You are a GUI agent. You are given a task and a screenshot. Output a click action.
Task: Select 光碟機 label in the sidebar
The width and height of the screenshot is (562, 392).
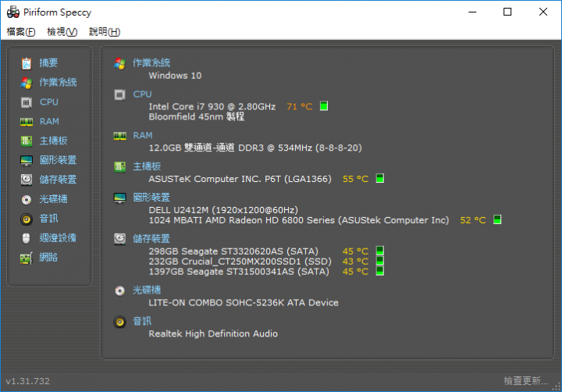[53, 199]
